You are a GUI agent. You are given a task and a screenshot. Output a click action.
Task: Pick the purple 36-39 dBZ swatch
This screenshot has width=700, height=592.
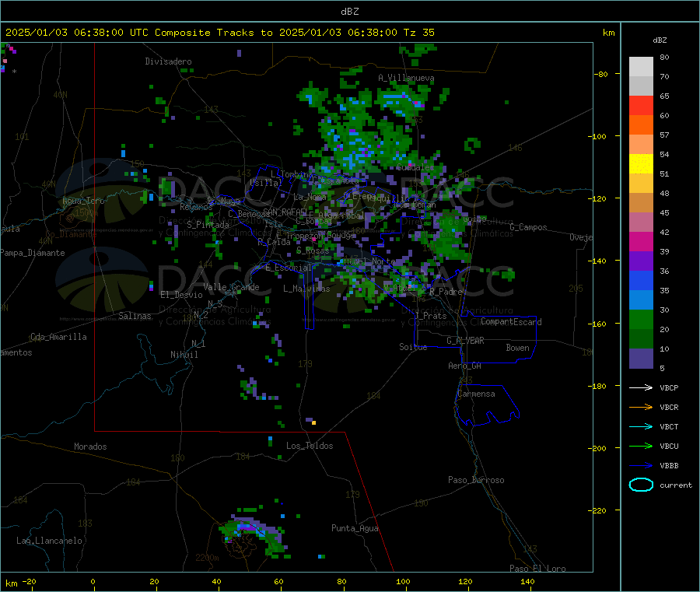641,261
